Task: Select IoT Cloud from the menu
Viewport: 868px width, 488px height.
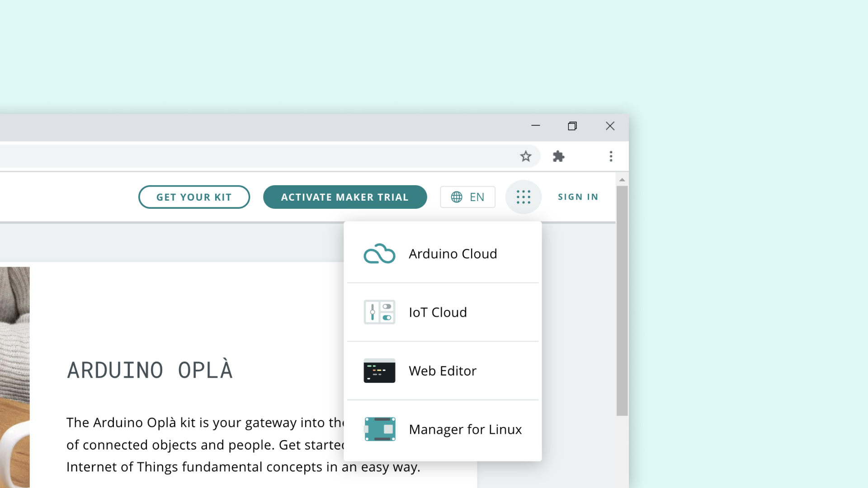Action: tap(438, 312)
